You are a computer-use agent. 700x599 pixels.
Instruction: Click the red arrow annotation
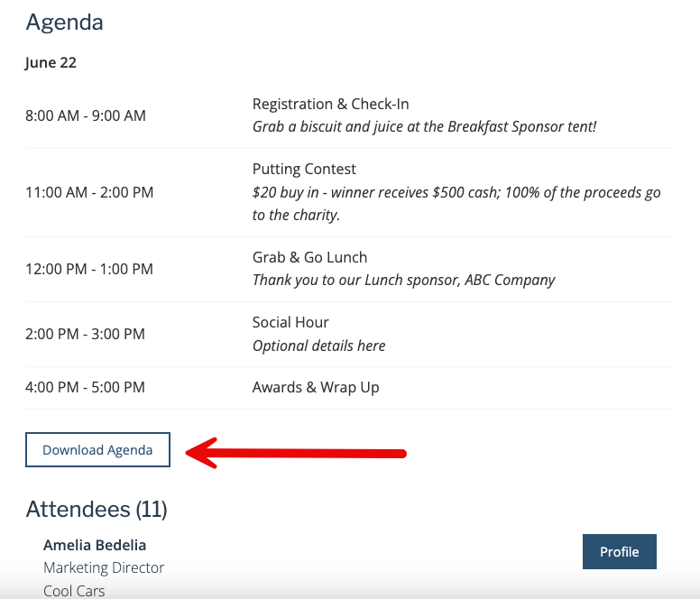(x=296, y=453)
